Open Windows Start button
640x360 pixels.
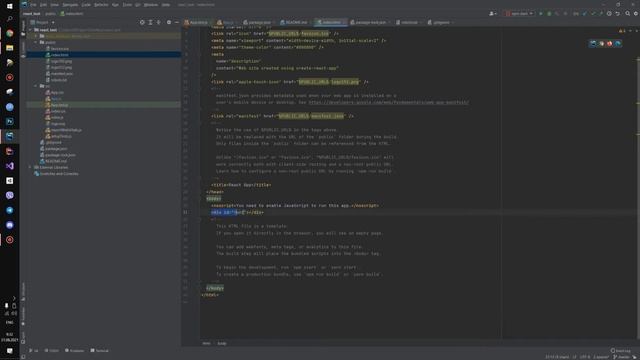tap(9, 6)
